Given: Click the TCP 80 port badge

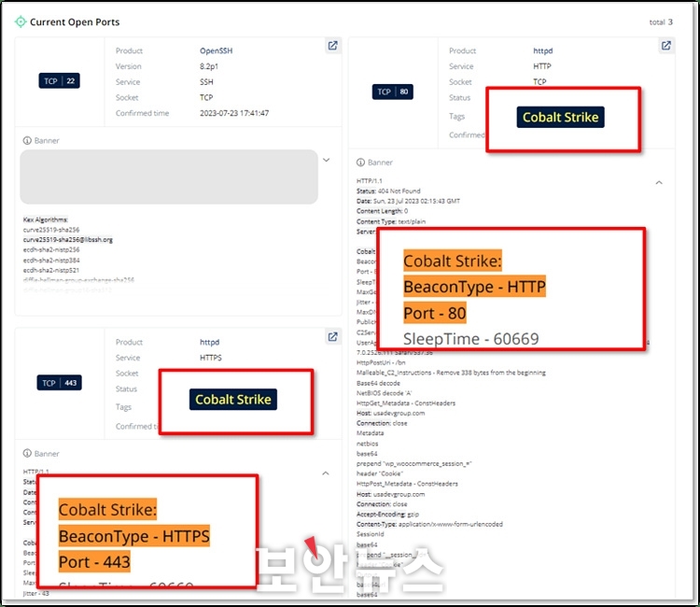Looking at the screenshot, I should point(393,92).
